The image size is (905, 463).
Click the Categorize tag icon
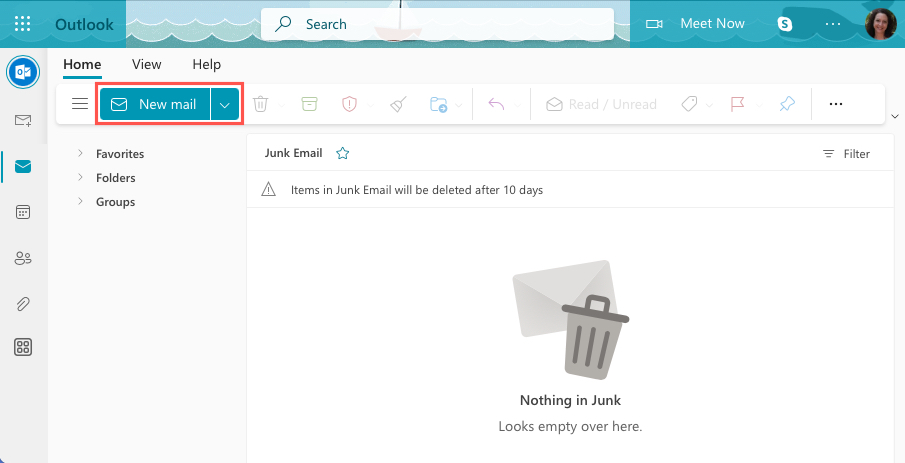(689, 104)
